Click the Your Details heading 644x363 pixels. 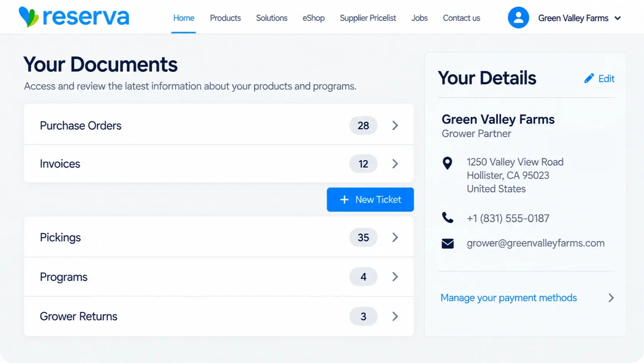(487, 78)
